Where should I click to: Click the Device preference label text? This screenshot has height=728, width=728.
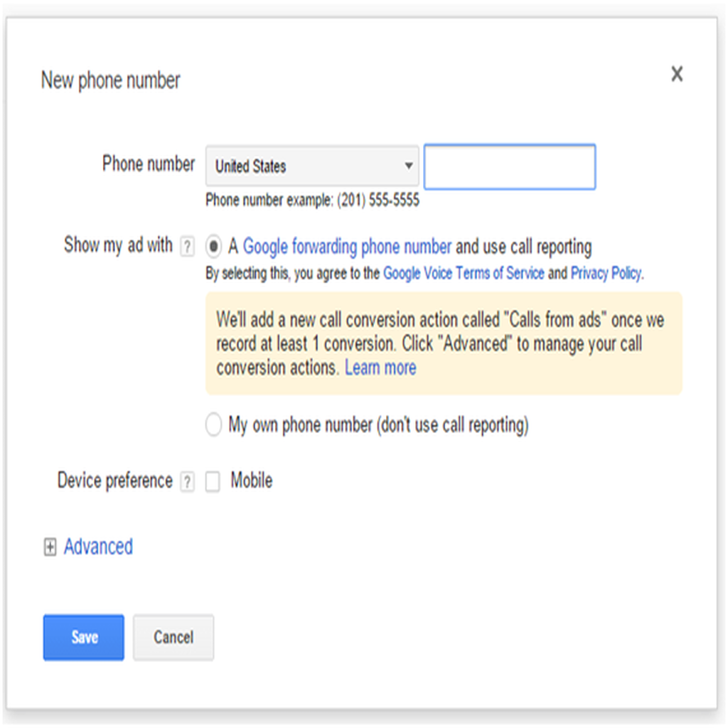tap(115, 481)
